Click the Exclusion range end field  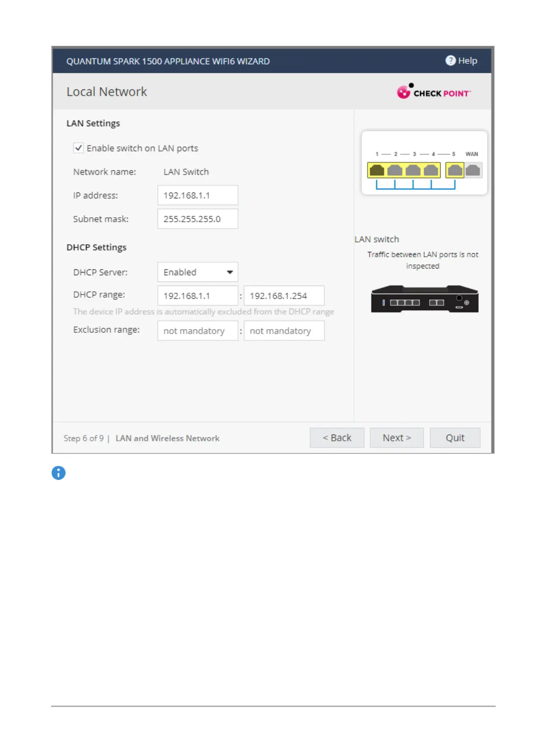click(x=284, y=331)
